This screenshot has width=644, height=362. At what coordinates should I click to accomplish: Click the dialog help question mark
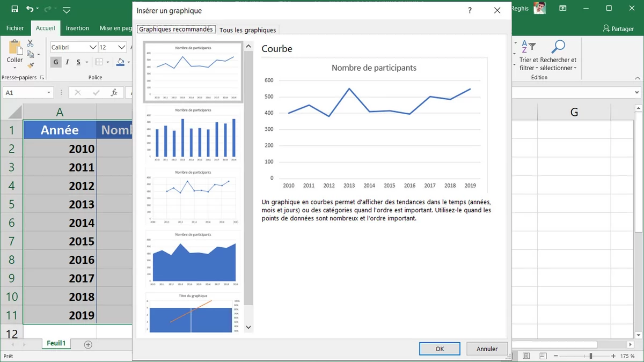point(470,10)
